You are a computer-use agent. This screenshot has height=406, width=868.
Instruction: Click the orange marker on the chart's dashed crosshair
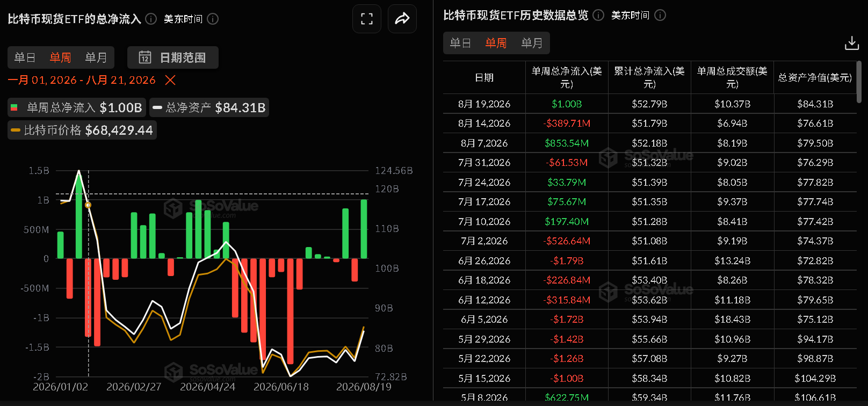88,205
